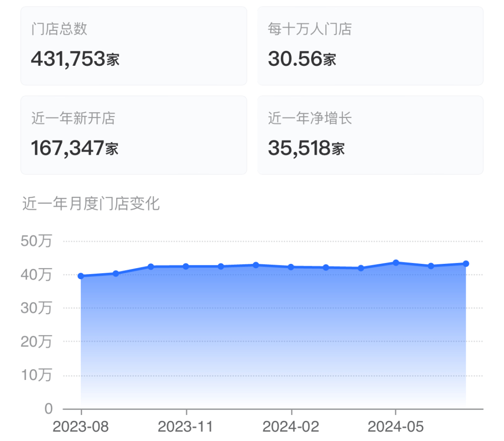Tap the 近一年净增长 stat card

(x=370, y=135)
